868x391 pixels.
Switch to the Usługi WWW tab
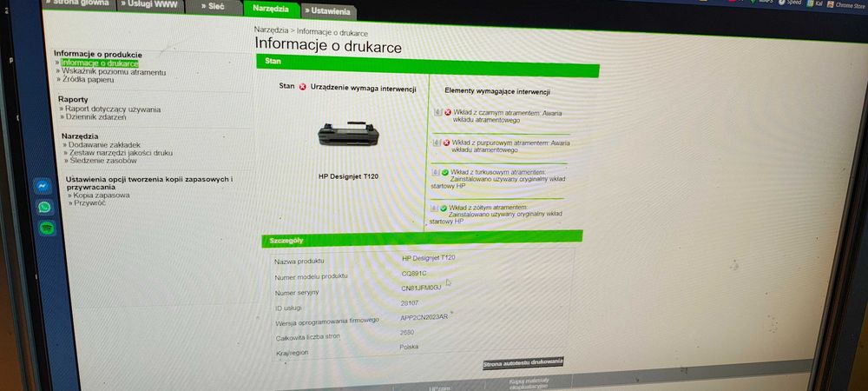(148, 4)
